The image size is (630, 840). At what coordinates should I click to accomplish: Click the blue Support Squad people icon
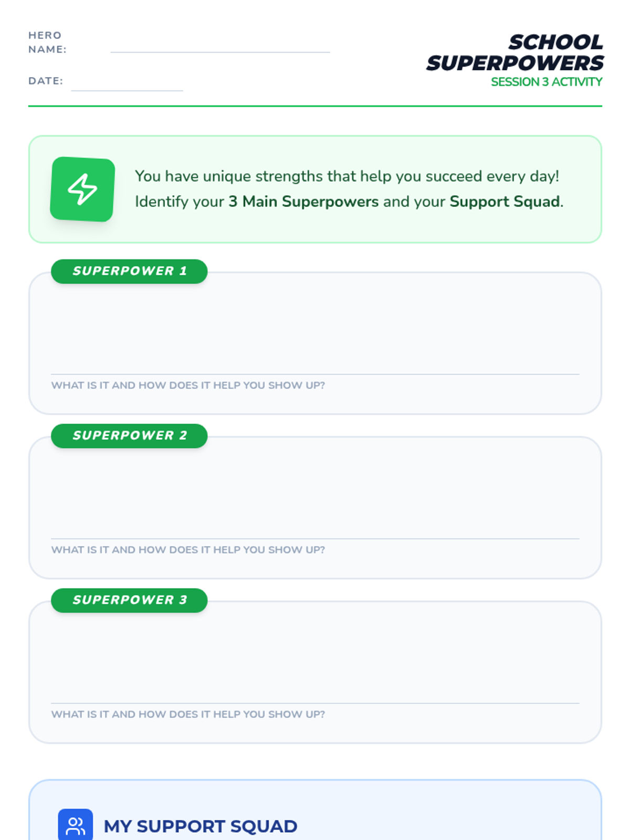(75, 825)
